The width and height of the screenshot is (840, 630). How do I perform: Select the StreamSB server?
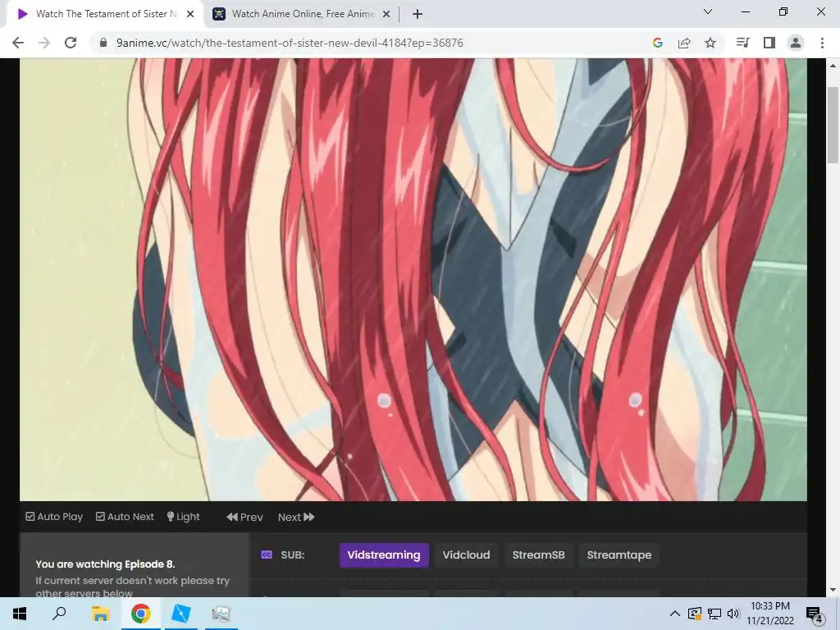[x=538, y=555]
